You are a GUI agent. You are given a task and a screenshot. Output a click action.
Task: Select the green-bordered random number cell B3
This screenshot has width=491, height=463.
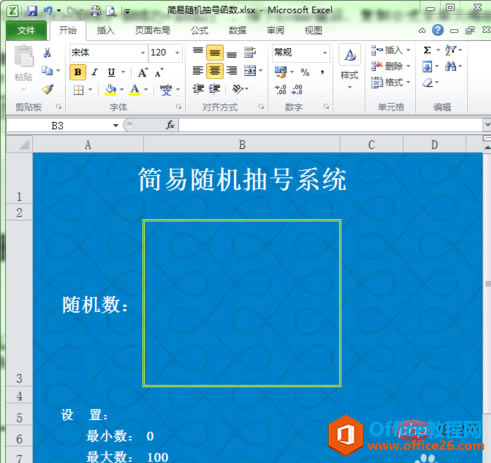pos(242,303)
